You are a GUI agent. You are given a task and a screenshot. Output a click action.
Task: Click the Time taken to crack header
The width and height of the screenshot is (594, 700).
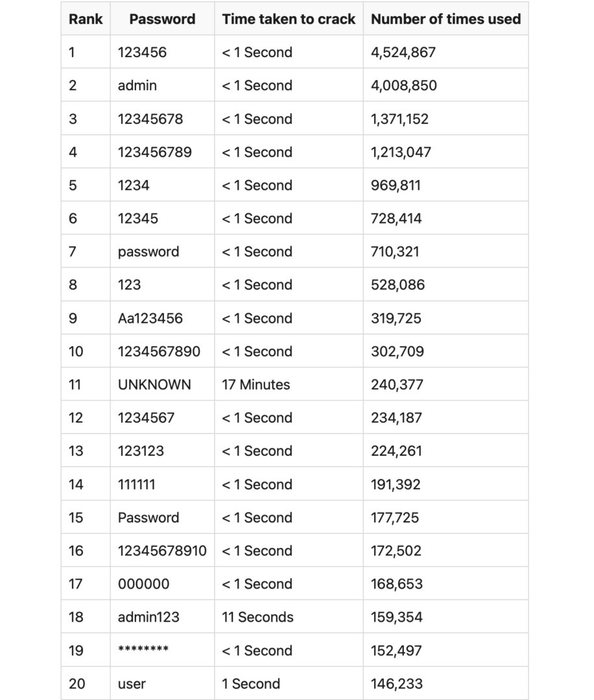[x=289, y=19]
